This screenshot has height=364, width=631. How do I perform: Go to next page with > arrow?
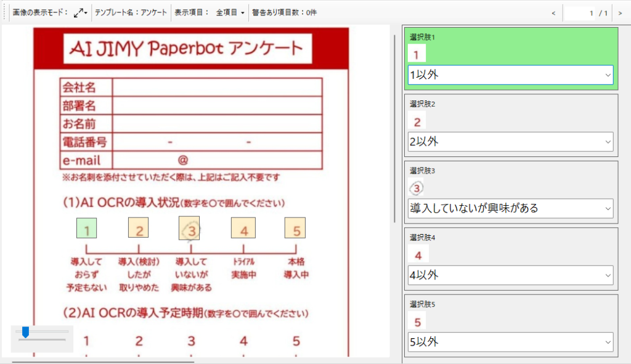tap(620, 14)
